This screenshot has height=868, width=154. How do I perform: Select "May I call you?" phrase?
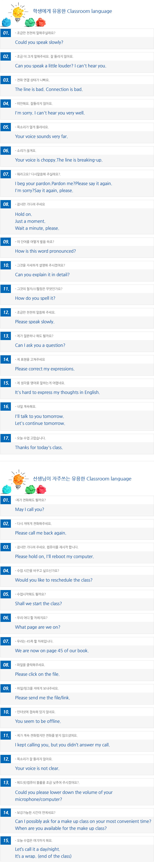[30, 510]
